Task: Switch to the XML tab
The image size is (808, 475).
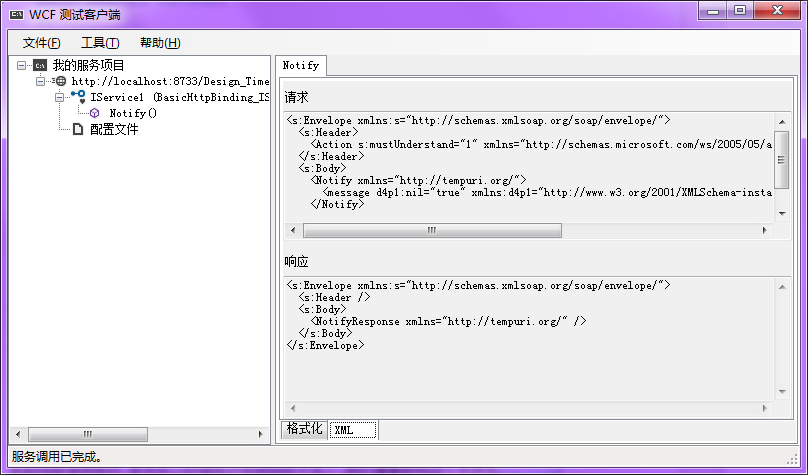Action: [x=353, y=430]
